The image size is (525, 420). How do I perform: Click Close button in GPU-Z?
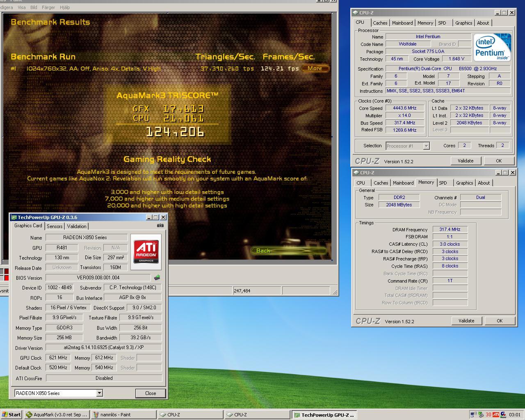click(x=151, y=393)
